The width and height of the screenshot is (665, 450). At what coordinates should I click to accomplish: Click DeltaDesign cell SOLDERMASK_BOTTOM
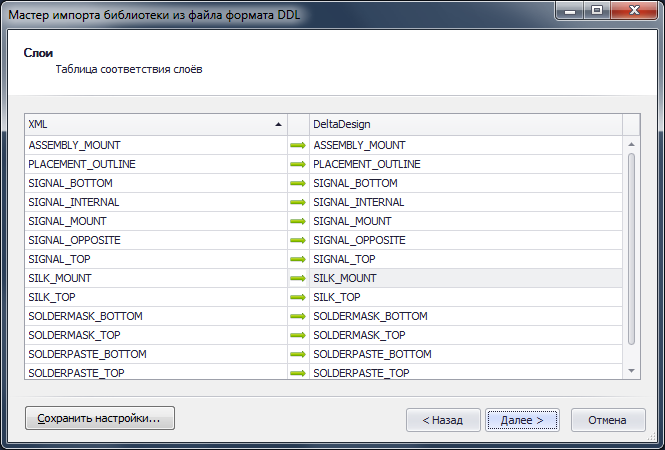tap(466, 316)
